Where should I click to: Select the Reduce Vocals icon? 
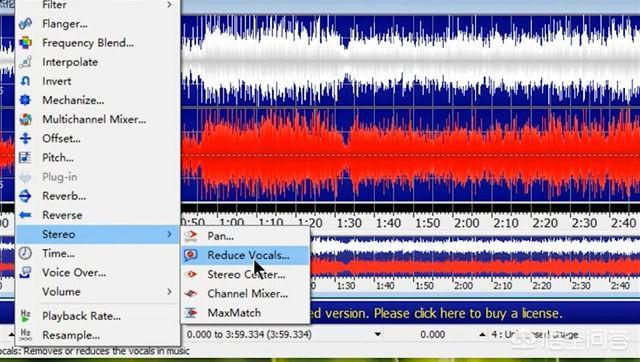(x=191, y=255)
